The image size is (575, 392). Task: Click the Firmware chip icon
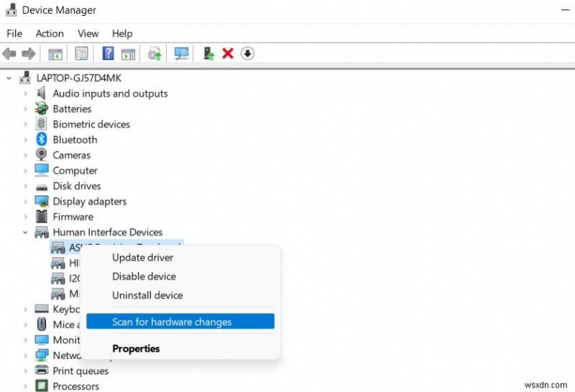[42, 216]
